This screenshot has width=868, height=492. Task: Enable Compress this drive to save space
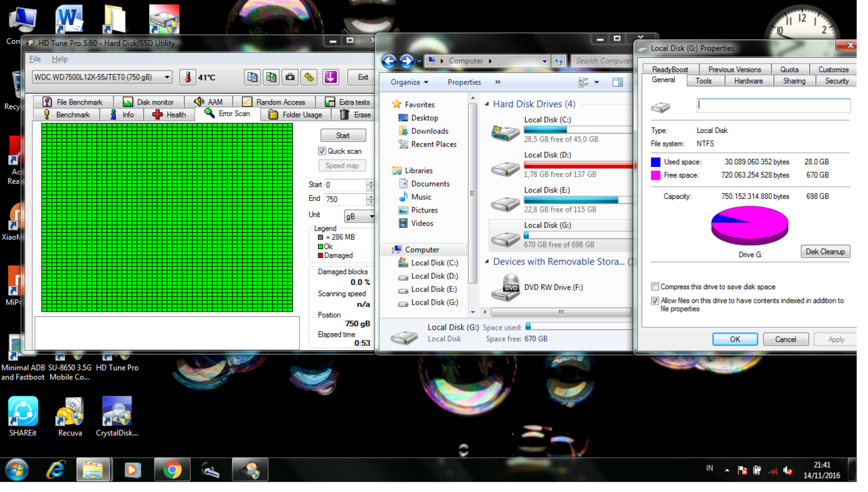click(x=655, y=287)
